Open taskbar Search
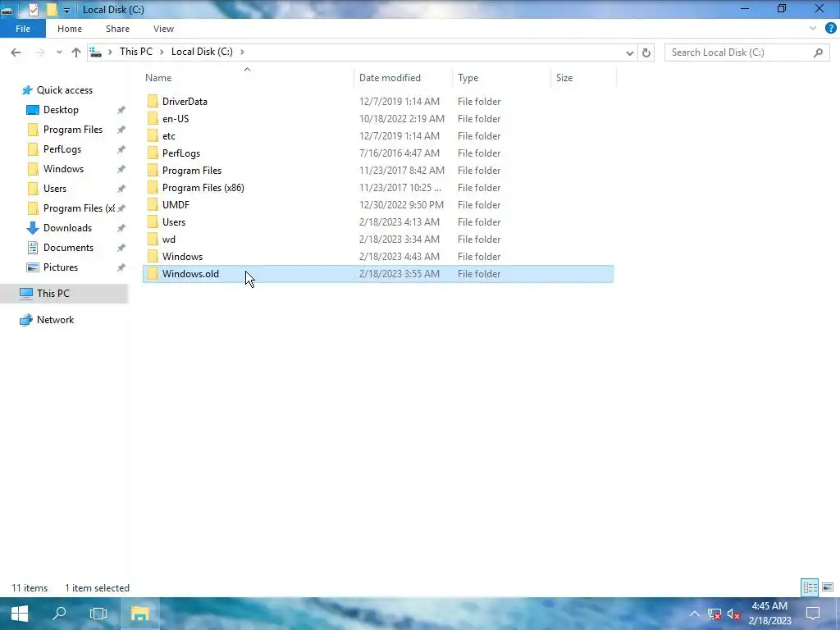The width and height of the screenshot is (840, 630). (59, 614)
